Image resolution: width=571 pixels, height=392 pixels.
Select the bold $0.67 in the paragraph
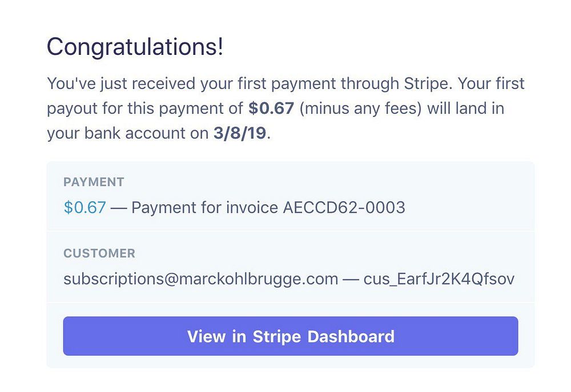tap(271, 108)
